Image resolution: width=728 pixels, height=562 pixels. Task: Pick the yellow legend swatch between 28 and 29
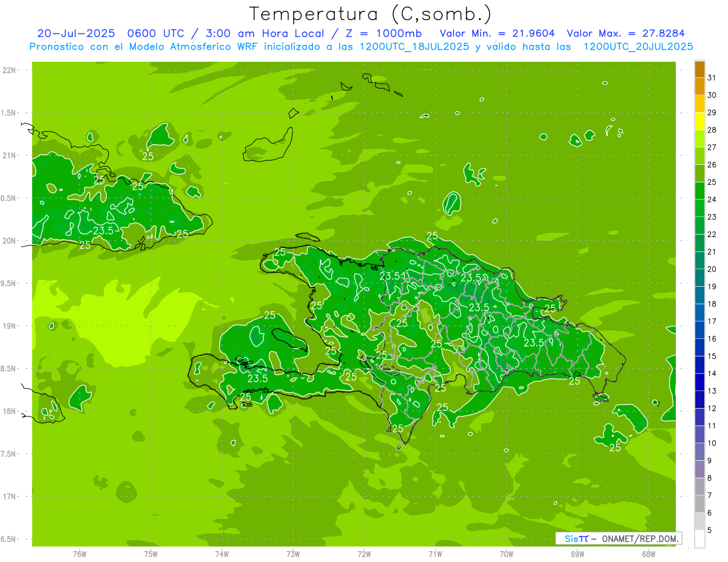tap(699, 122)
